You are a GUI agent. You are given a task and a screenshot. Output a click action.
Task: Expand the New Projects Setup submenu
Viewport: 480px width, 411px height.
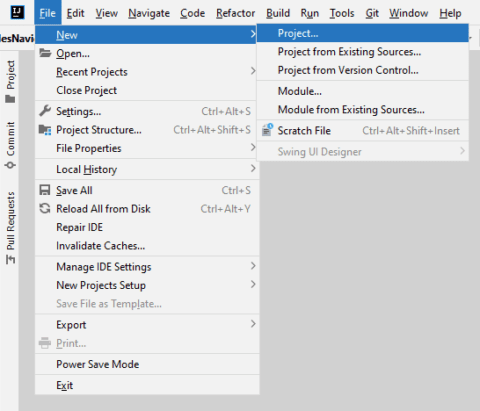click(x=147, y=285)
